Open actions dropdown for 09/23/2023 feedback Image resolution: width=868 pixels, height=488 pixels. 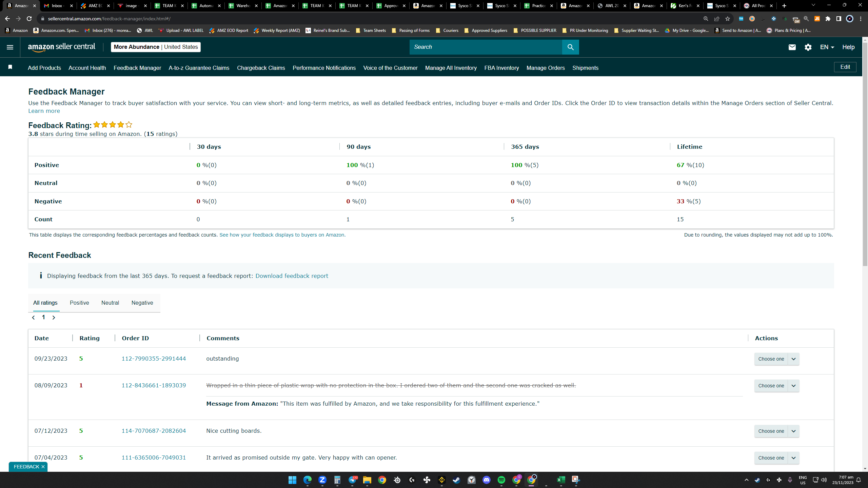(x=777, y=359)
